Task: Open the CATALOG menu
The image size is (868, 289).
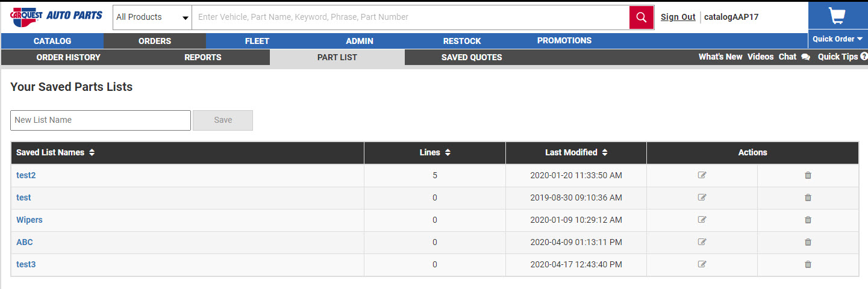Action: 52,41
